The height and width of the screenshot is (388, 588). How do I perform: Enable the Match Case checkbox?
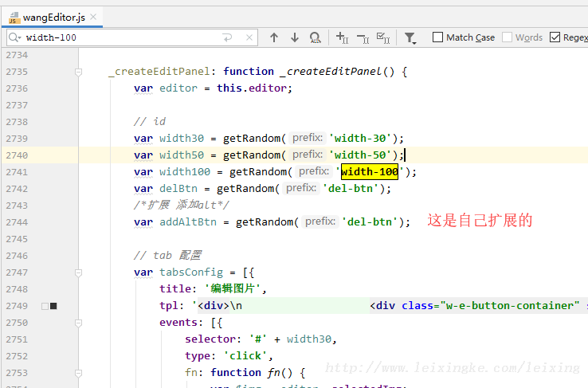coord(437,37)
